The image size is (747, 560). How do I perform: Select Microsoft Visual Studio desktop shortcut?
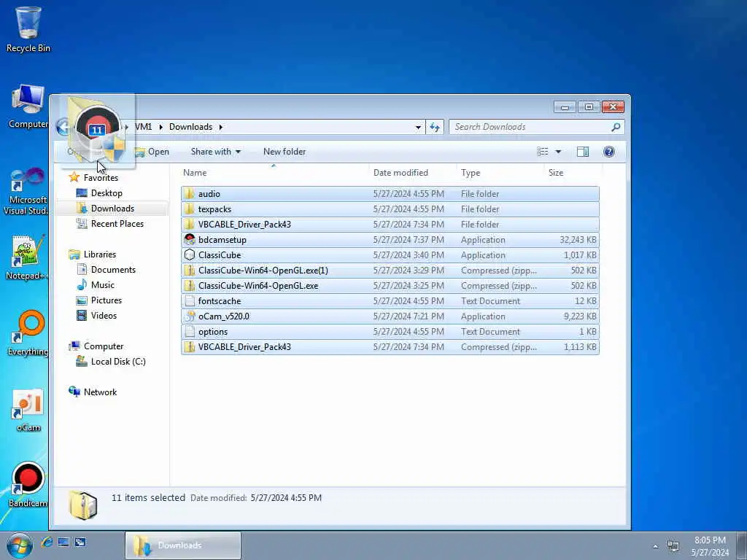(x=26, y=190)
